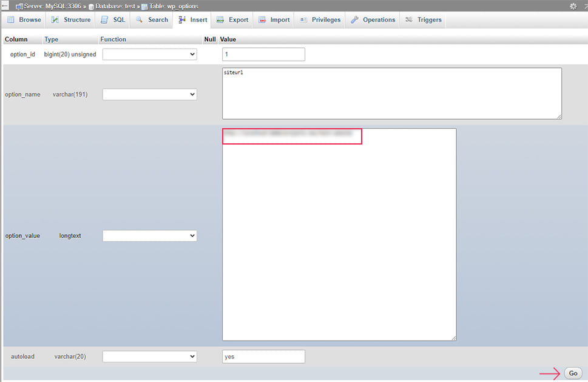
Task: Click the varchar(191) type text
Action: tap(70, 94)
